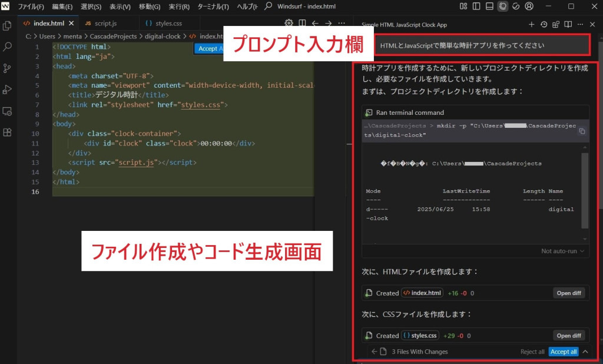Copy the terminal command
The width and height of the screenshot is (603, 364).
tap(582, 131)
